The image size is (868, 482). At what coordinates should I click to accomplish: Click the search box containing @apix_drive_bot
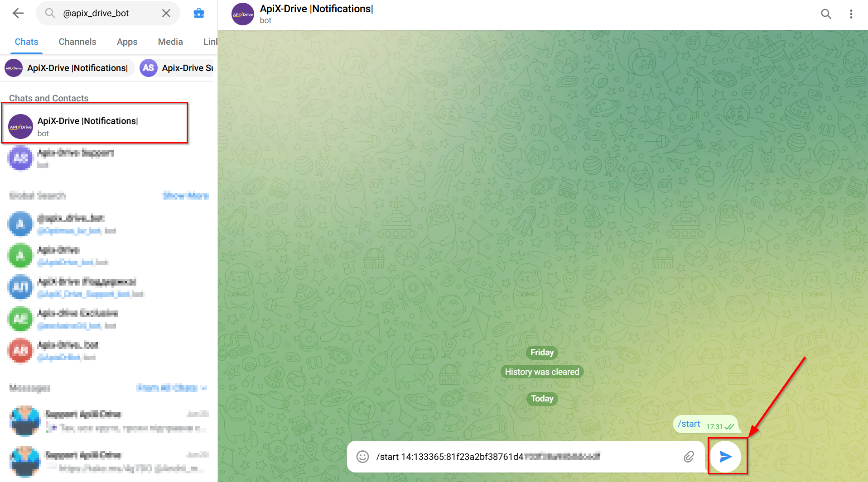(108, 13)
